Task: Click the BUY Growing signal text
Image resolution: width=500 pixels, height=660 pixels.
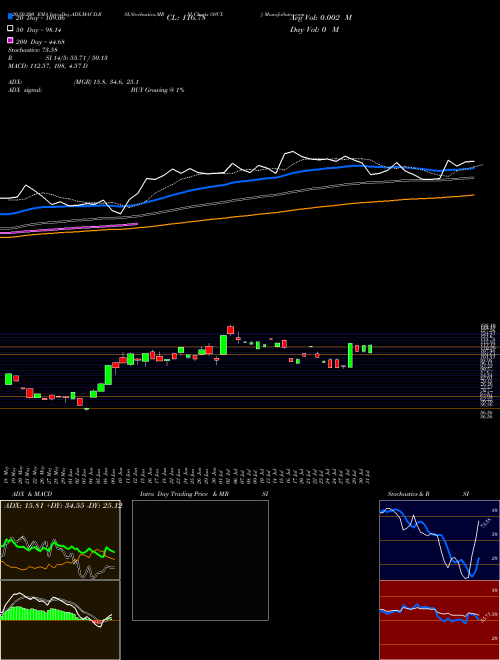Action: point(157,90)
